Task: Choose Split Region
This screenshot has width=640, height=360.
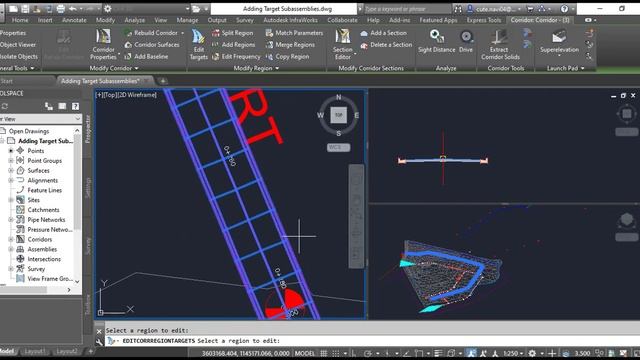Action: point(233,33)
